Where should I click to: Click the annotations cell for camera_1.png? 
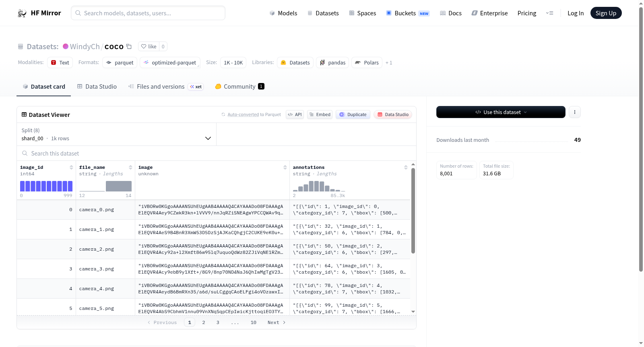[350, 229]
